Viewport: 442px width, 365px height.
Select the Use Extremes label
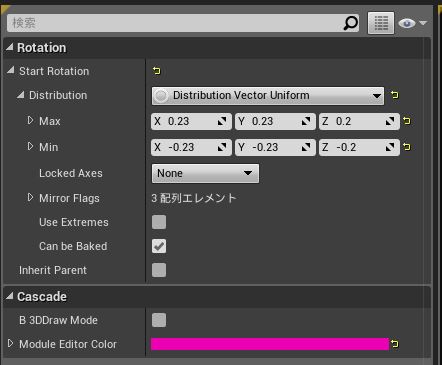[x=74, y=222]
